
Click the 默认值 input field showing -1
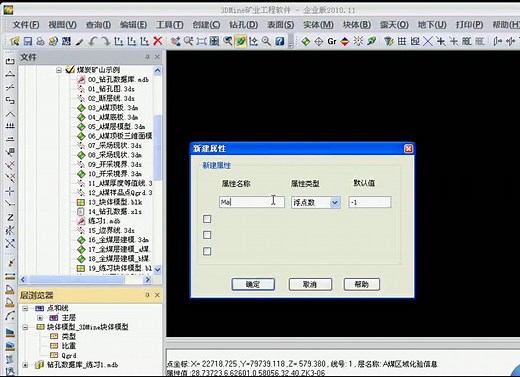[369, 202]
